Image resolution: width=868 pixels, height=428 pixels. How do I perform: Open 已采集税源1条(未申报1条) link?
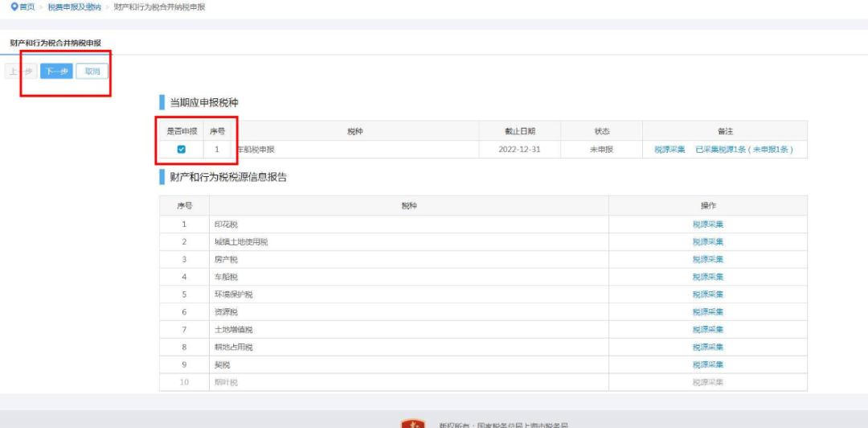(x=744, y=150)
